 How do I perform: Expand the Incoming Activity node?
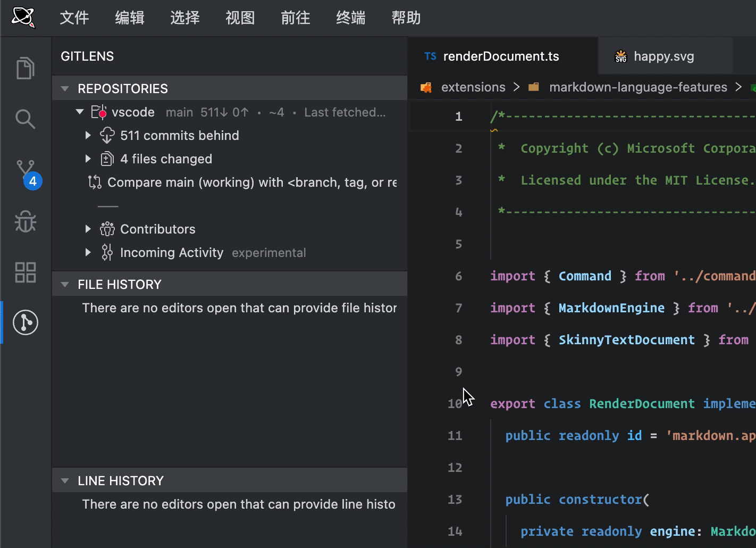88,253
